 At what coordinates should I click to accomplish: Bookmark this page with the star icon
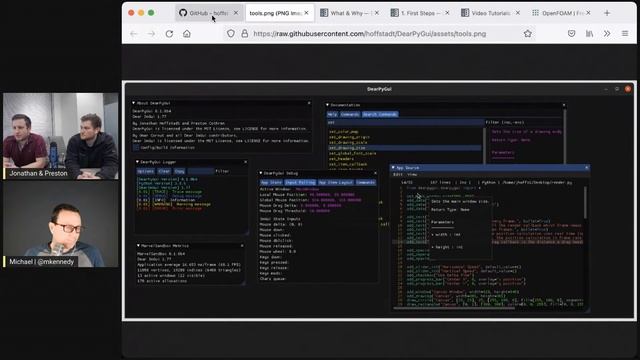click(528, 34)
